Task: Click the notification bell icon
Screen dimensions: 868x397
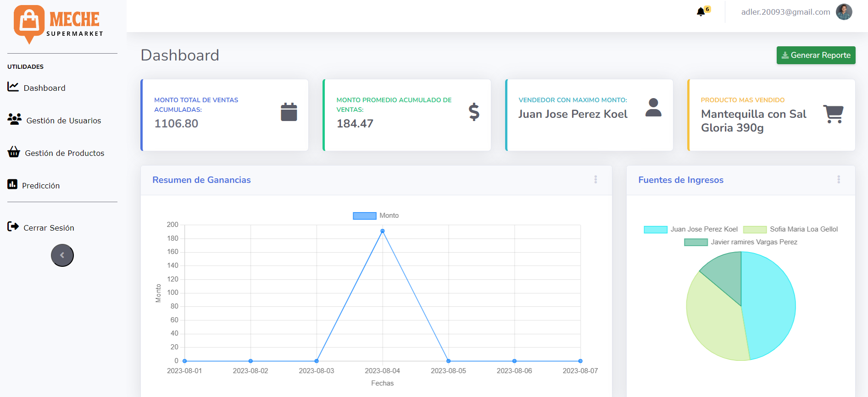Action: point(701,12)
